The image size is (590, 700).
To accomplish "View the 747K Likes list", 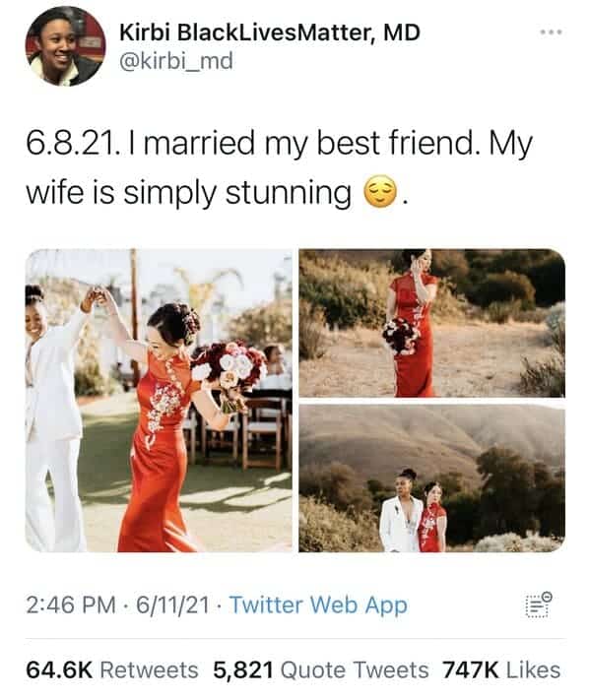I will point(501,669).
